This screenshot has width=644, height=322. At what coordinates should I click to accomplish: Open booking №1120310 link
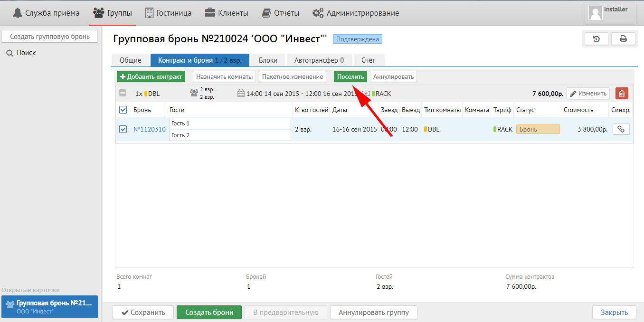pyautogui.click(x=149, y=129)
